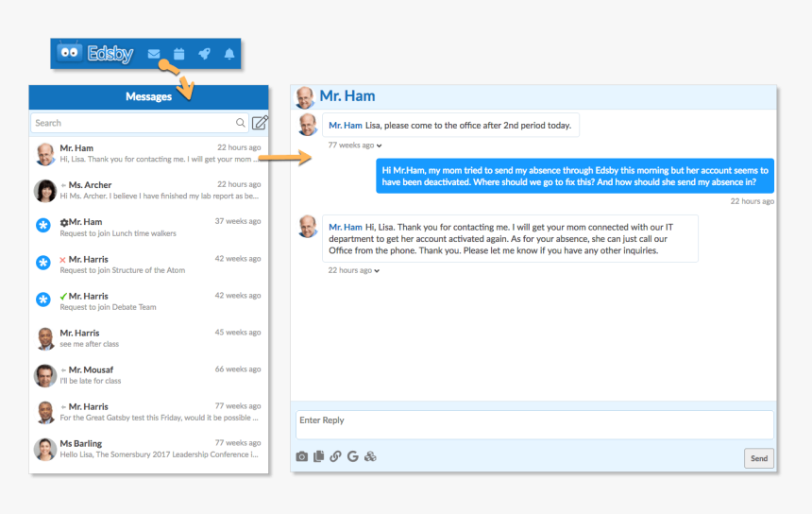Attach a file using the documents icon
This screenshot has height=514, width=812.
[x=318, y=456]
